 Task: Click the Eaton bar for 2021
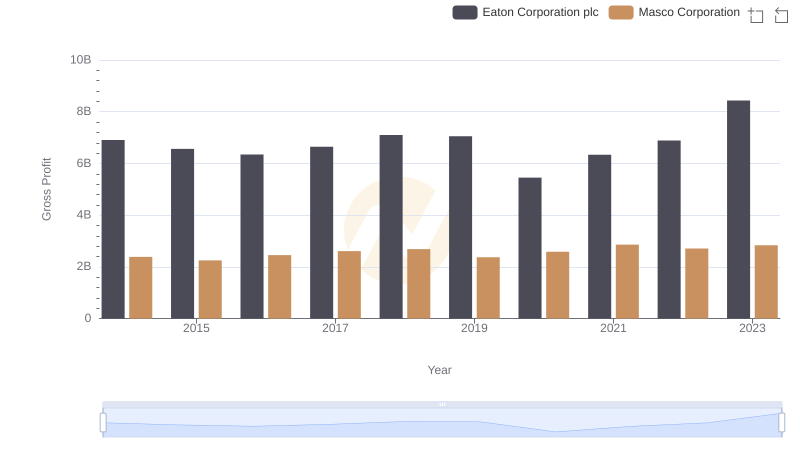(599, 237)
